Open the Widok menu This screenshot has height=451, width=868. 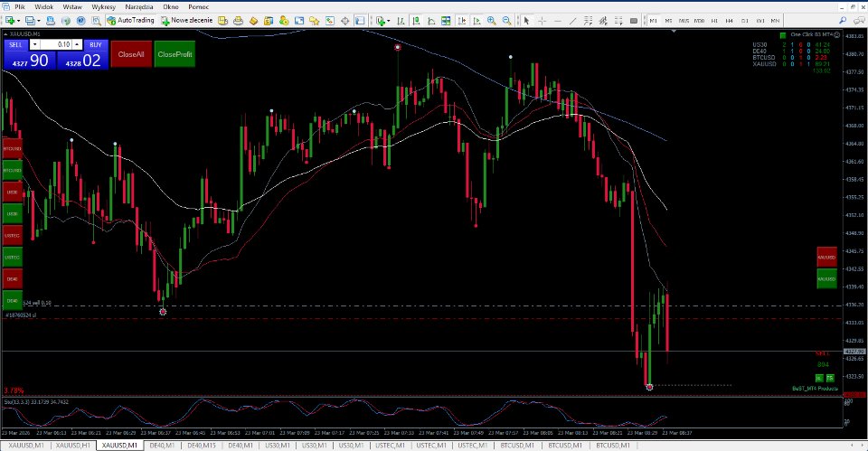click(x=43, y=6)
